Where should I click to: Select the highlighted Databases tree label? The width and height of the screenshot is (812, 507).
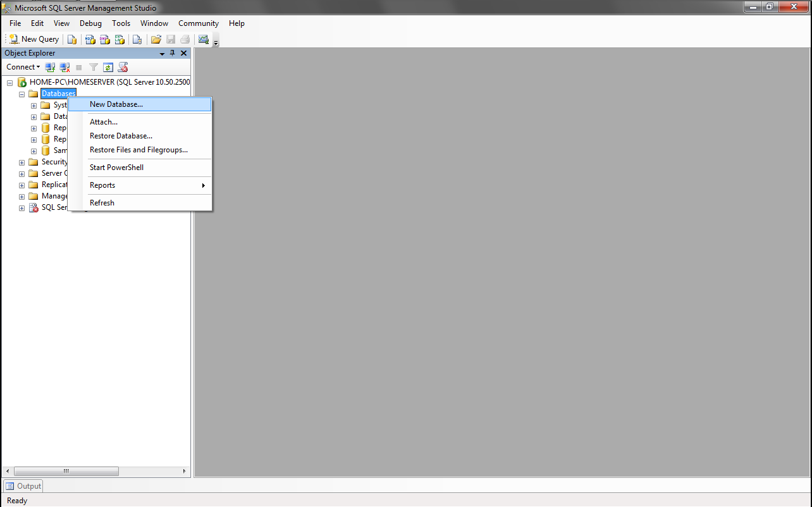point(58,94)
